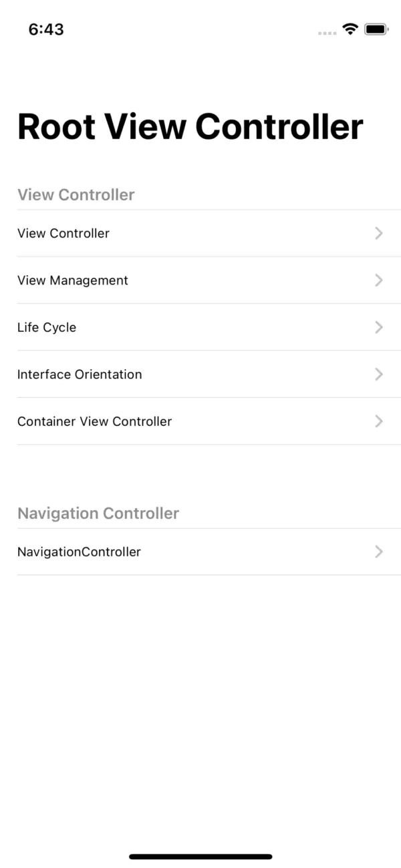Tap the NavigationController row chevron
This screenshot has height=868, width=401.
379,552
